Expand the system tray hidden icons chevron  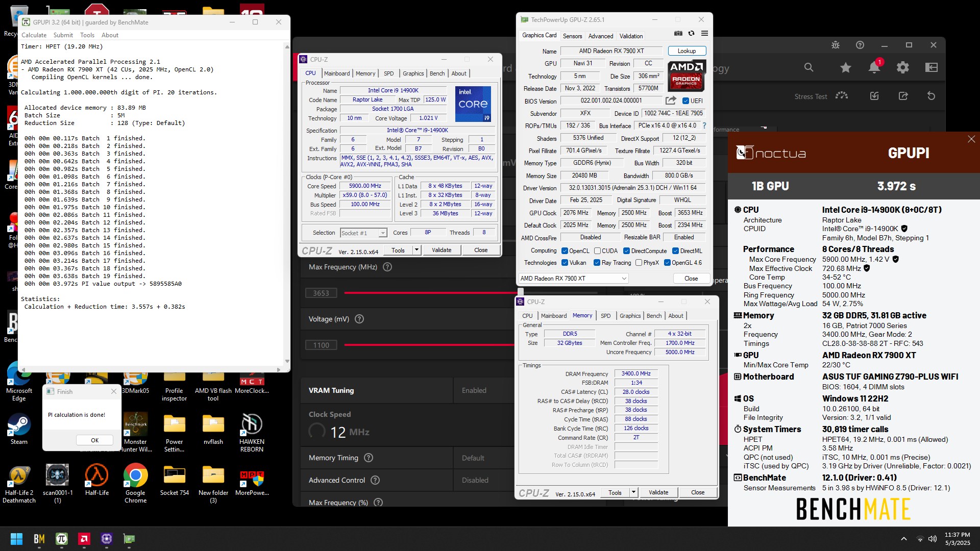pos(903,539)
